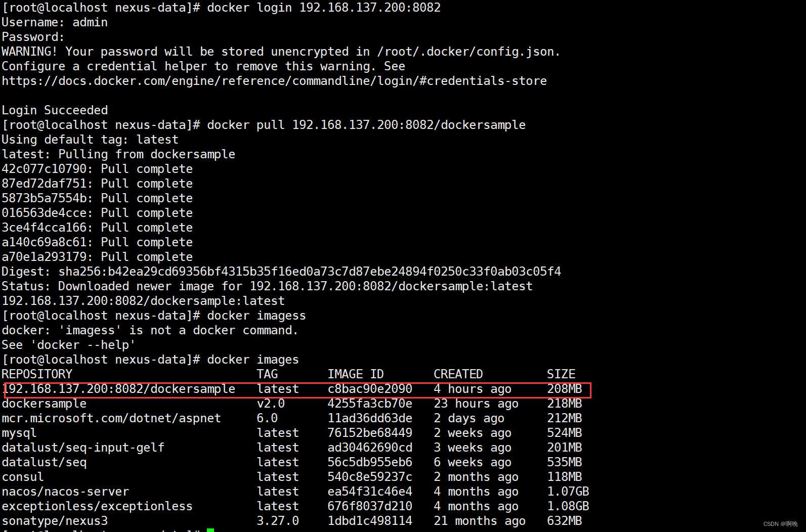Select the 'Username: admin' line

(55, 22)
